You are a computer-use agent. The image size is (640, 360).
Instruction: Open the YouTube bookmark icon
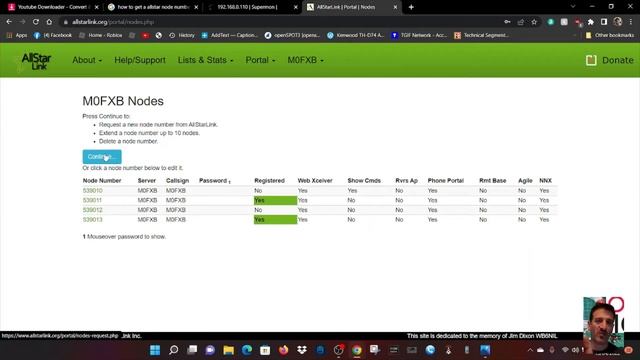(145, 36)
